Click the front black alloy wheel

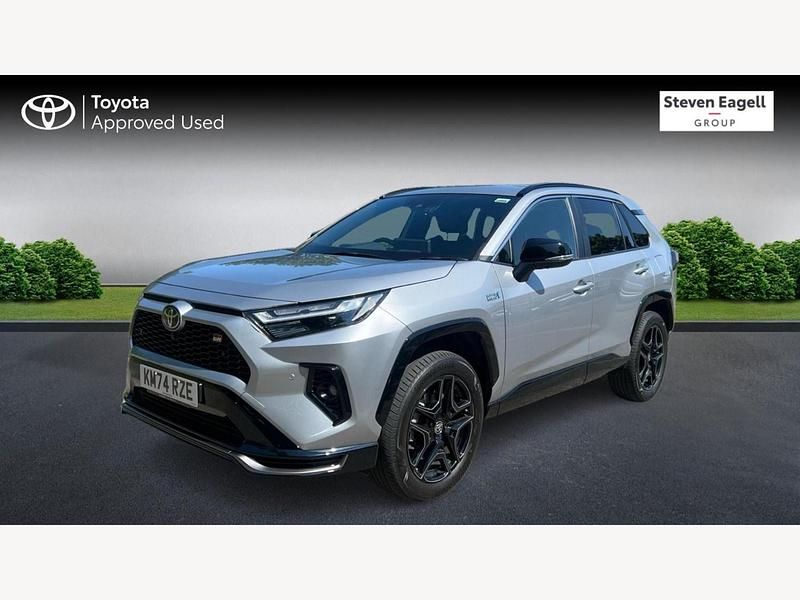pos(440,430)
